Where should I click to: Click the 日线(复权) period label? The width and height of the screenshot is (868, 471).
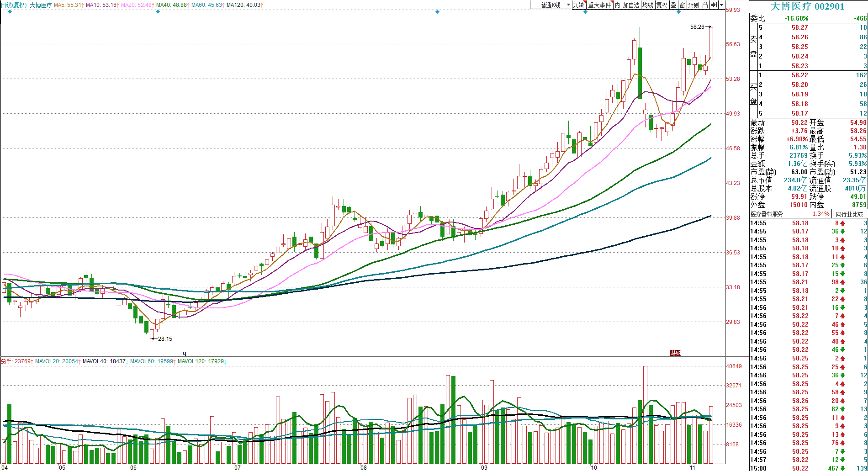click(x=14, y=5)
